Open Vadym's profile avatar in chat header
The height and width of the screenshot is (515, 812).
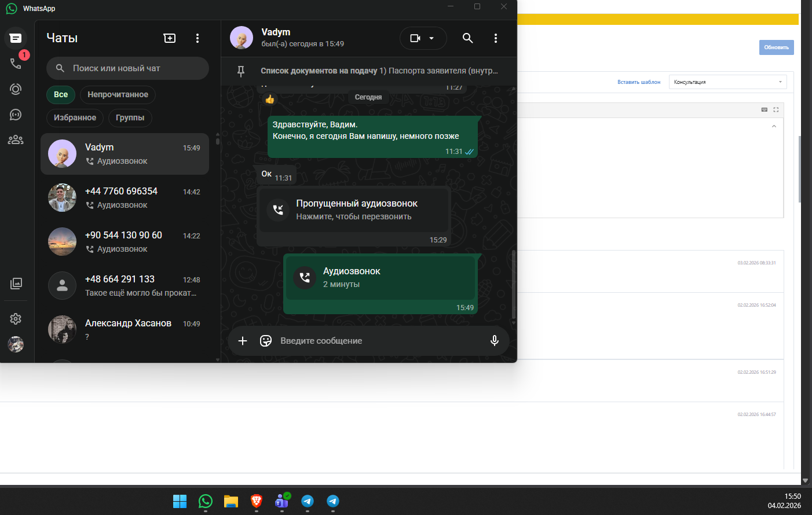(242, 38)
